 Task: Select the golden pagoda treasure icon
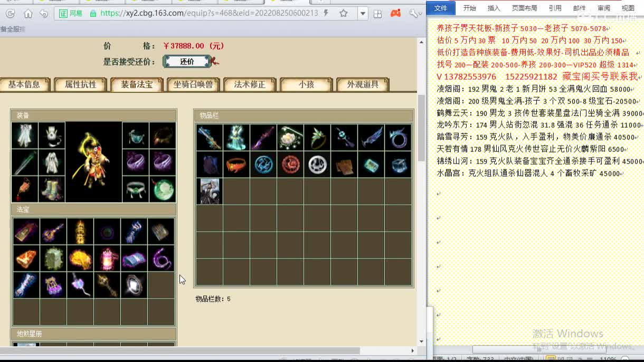[80, 231]
